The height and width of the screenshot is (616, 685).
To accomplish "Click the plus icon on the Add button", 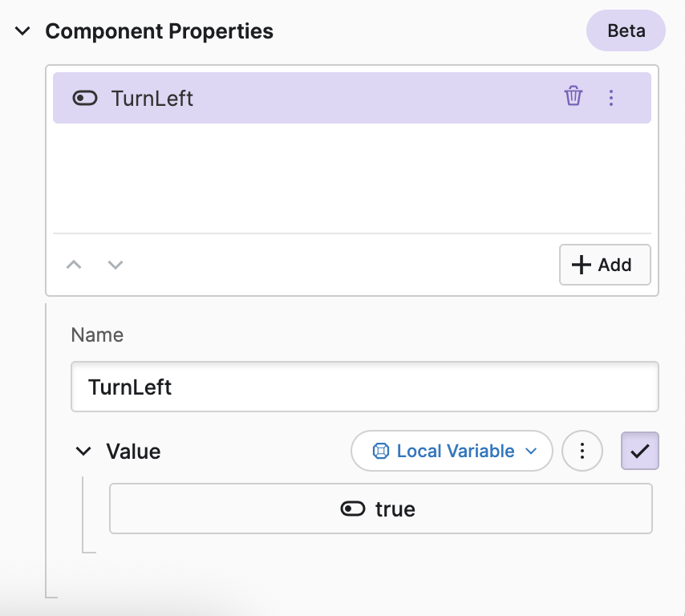I will pyautogui.click(x=582, y=265).
